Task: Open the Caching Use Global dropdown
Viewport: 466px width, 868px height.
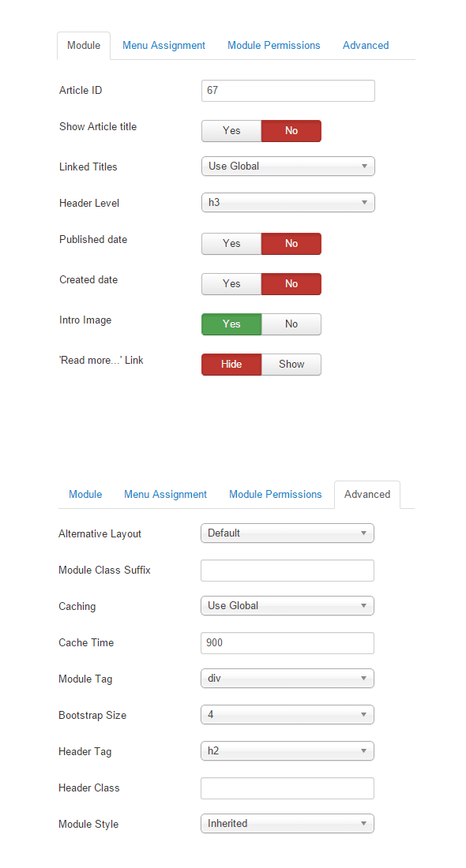Action: [287, 605]
